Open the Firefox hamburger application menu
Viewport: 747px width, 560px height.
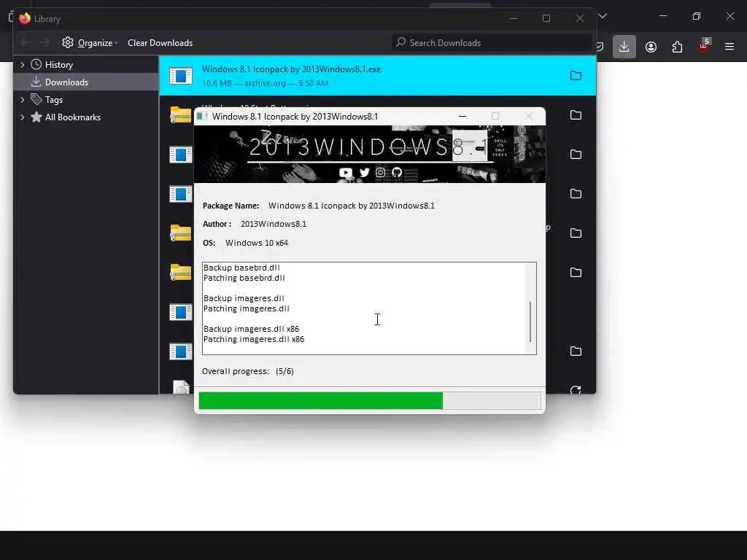(729, 47)
